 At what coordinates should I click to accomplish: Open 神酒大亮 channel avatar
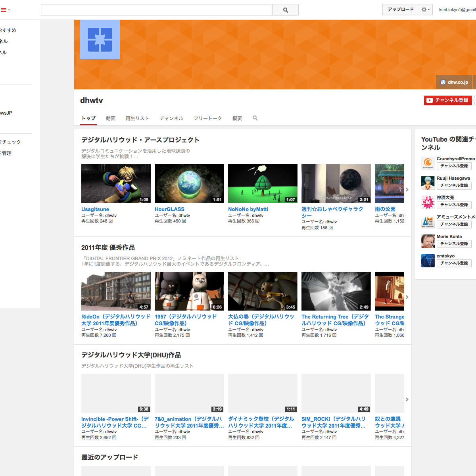[x=428, y=202]
